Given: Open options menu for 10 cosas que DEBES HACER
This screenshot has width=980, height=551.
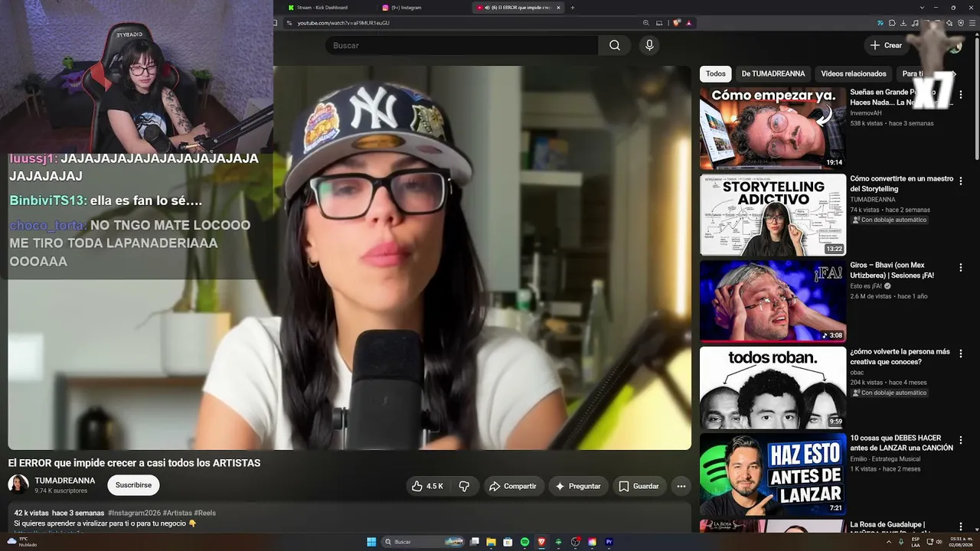Looking at the screenshot, I should pos(961,441).
